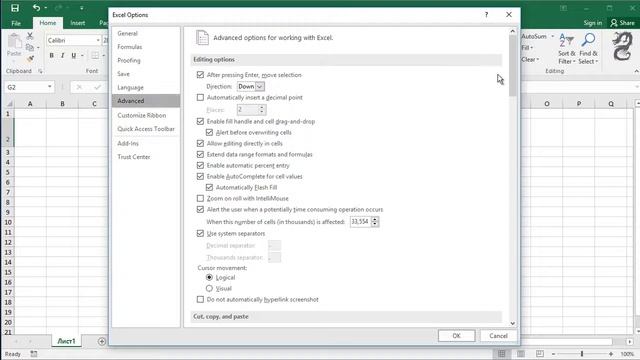Click the Share person icon
This screenshot has height=360, width=640.
(x=613, y=23)
